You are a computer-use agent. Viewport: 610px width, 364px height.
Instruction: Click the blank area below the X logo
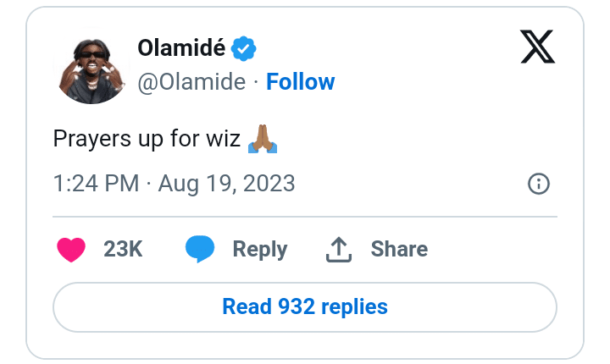pyautogui.click(x=537, y=110)
